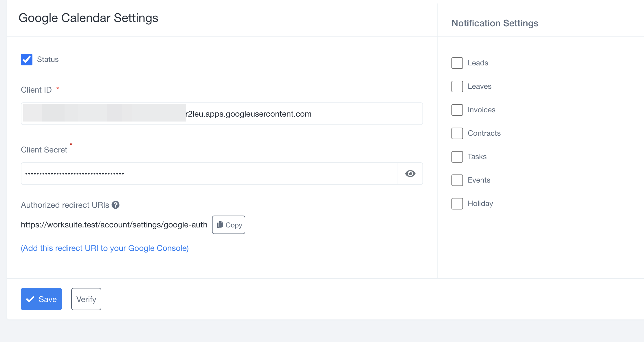644x342 pixels.
Task: Open the Google Console redirect URI link
Action: pos(105,248)
